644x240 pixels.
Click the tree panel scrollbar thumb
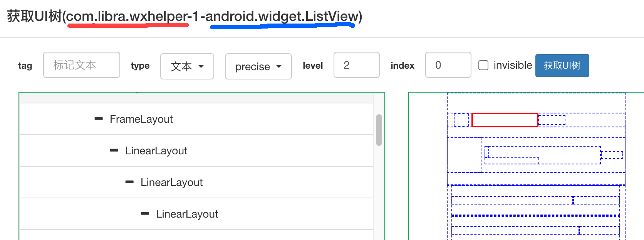click(379, 130)
